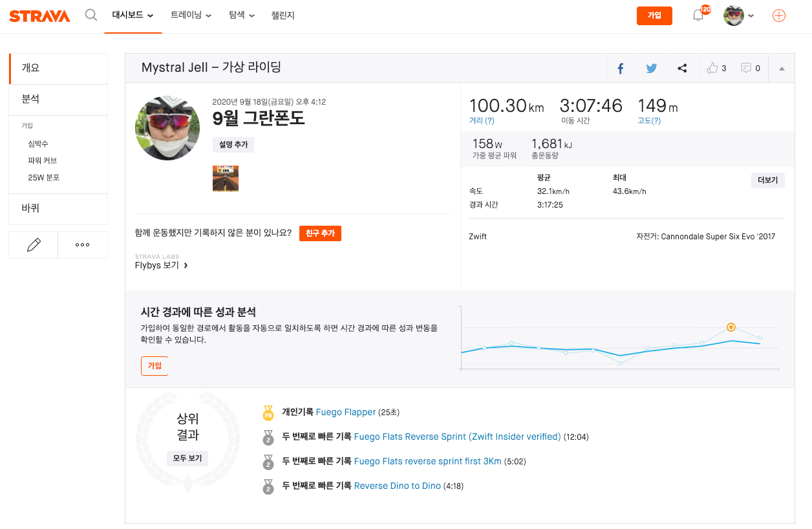Share activity on Facebook
This screenshot has height=529, width=812.
click(620, 69)
